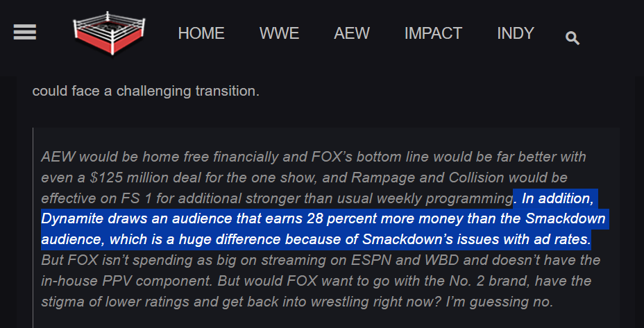Click the text "could face a challenging transition"

146,91
